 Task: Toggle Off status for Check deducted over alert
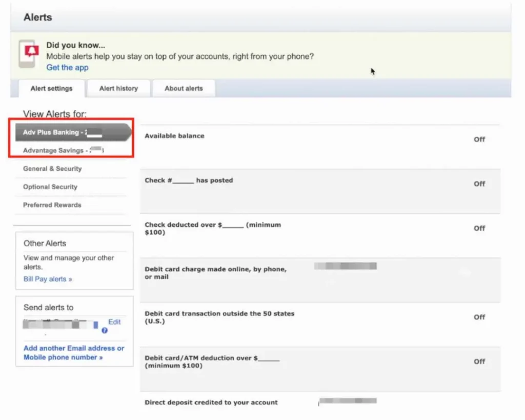(x=479, y=228)
